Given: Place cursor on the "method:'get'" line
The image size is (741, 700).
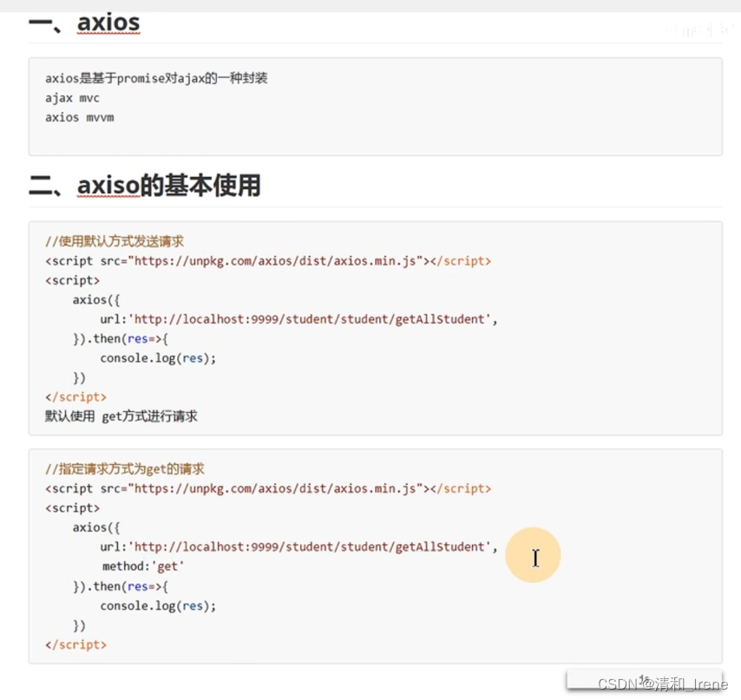Looking at the screenshot, I should [x=143, y=566].
